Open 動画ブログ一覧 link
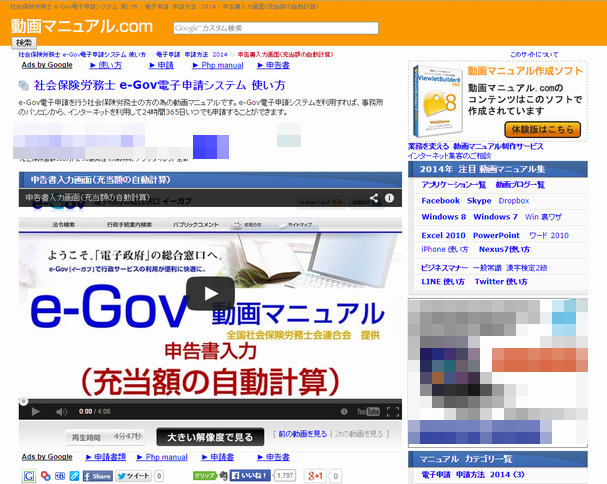Viewport: 607px width, 484px height. (520, 185)
